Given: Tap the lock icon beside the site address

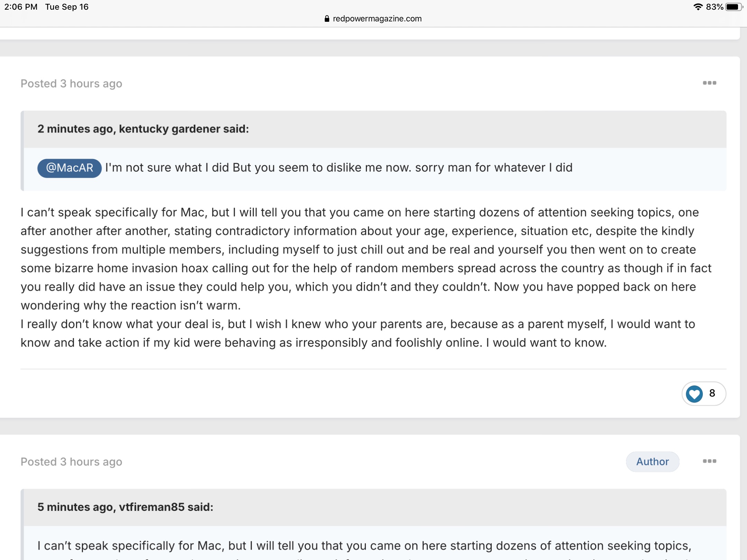Looking at the screenshot, I should pyautogui.click(x=327, y=19).
